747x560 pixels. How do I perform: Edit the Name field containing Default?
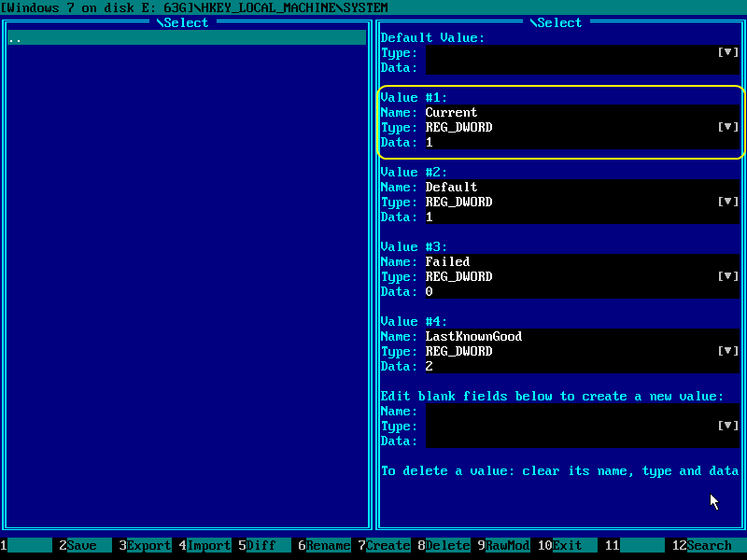pos(582,188)
